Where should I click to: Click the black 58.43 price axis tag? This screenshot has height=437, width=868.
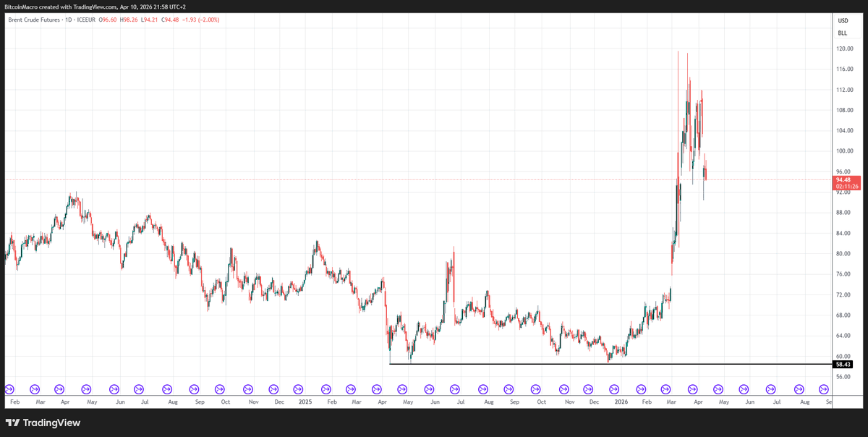tap(844, 365)
